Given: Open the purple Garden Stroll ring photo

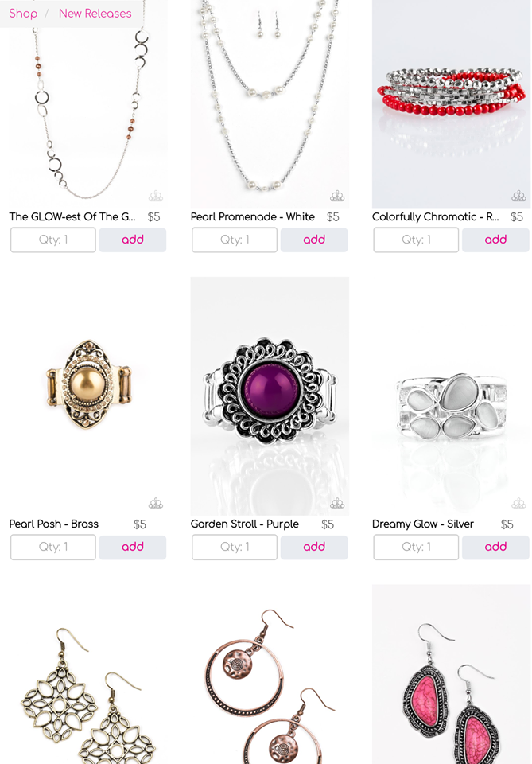Looking at the screenshot, I should [x=270, y=396].
